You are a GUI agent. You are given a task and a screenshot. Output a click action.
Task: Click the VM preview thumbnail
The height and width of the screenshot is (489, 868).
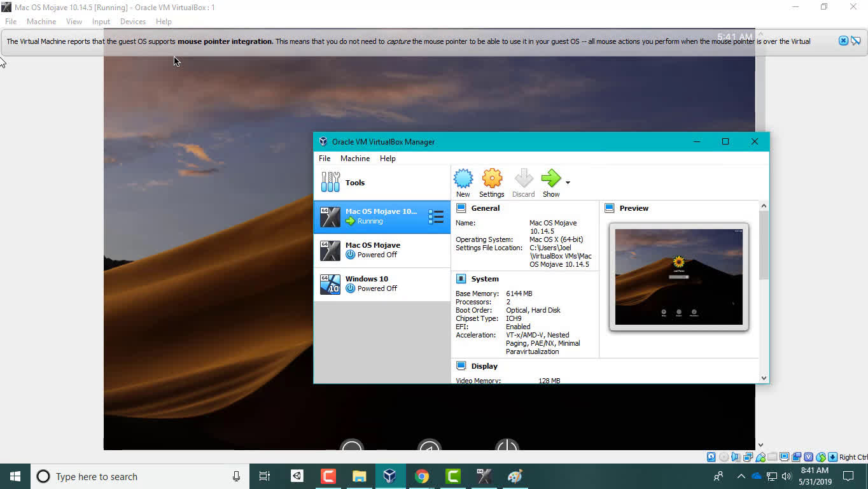click(x=679, y=277)
